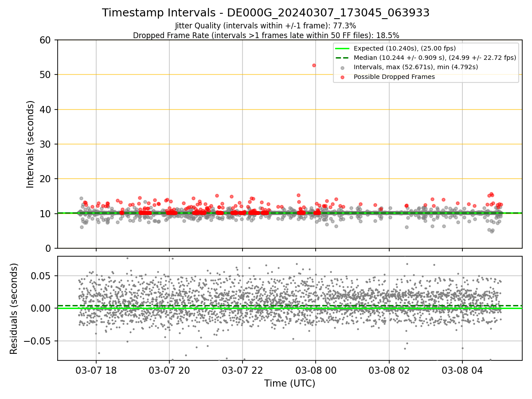The image size is (532, 399).
Task: Click the red outlier point near 52 seconds
Action: pyautogui.click(x=314, y=65)
